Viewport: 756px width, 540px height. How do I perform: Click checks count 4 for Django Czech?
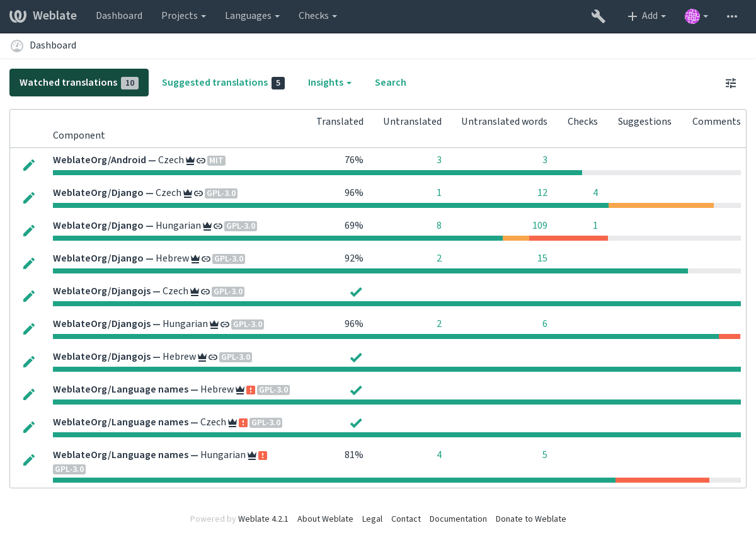tap(595, 193)
